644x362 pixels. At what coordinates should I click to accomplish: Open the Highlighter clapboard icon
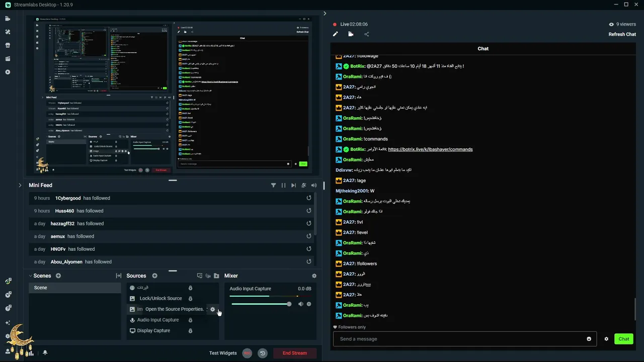8,59
